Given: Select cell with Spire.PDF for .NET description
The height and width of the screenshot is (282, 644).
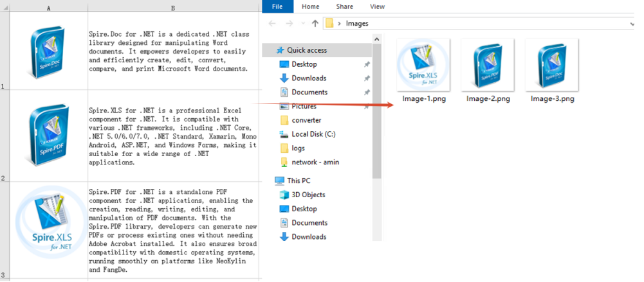Looking at the screenshot, I should (x=173, y=230).
